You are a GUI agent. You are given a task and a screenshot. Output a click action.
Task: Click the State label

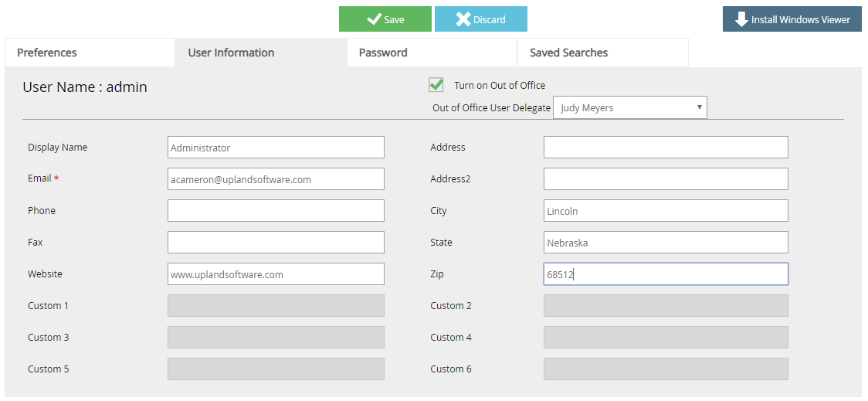[441, 242]
